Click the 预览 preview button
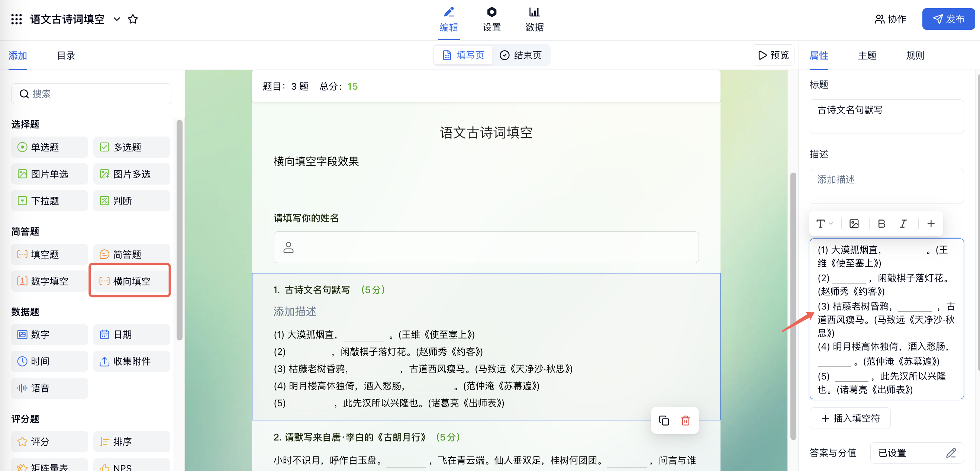Image resolution: width=980 pixels, height=471 pixels. tap(773, 55)
